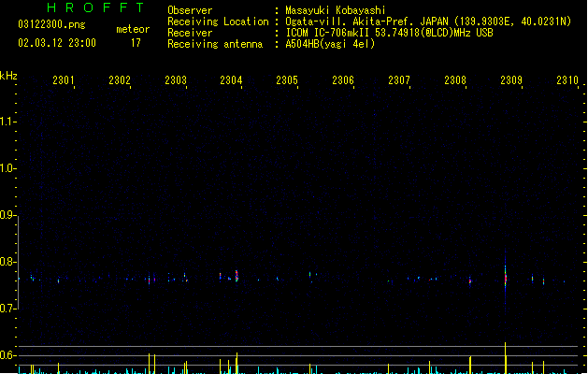Click the HROFFT title text

96,7
